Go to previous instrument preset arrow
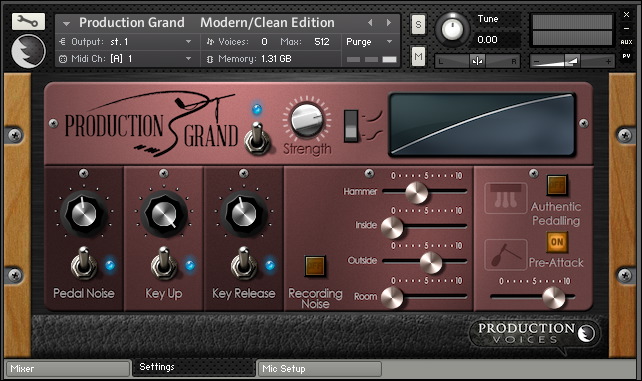 [370, 23]
